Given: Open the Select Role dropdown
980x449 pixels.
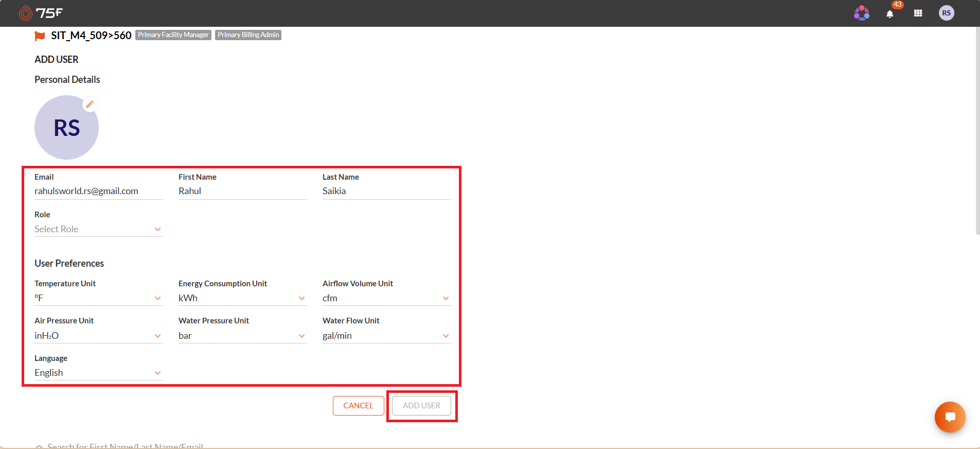Looking at the screenshot, I should (98, 229).
